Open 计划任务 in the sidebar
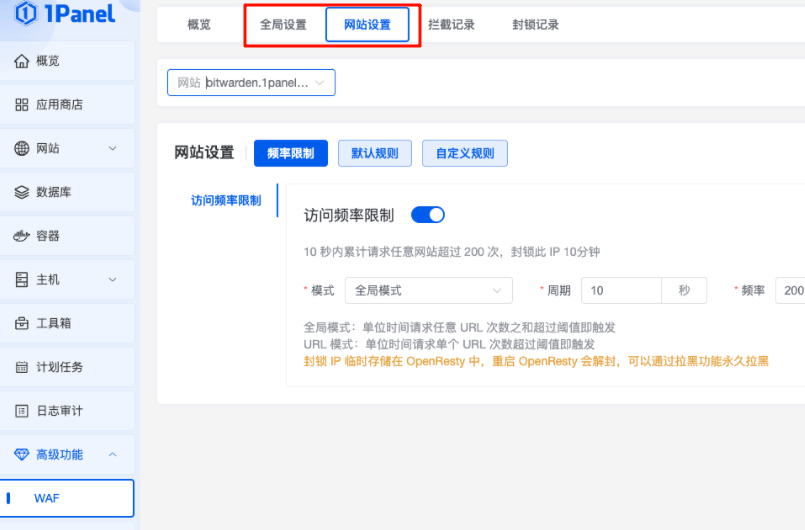 point(67,367)
